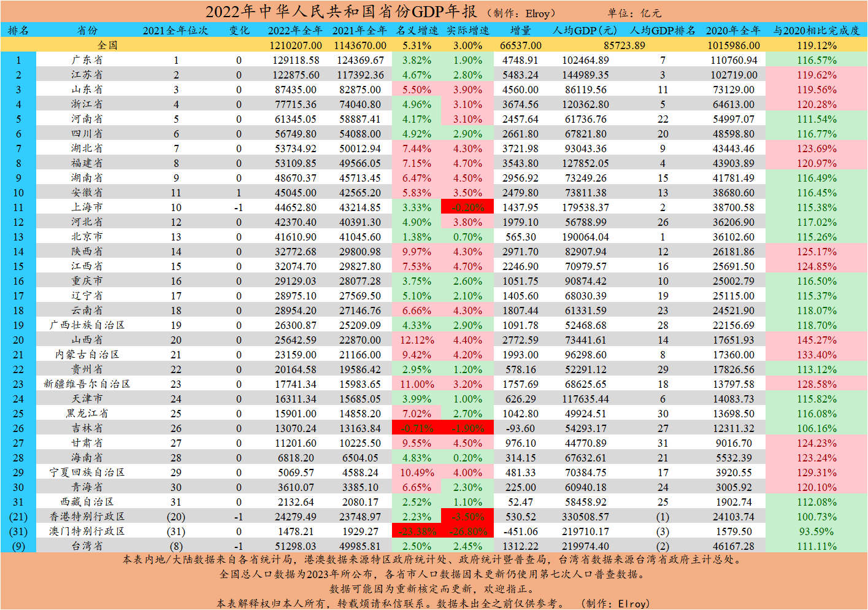Image resolution: width=868 pixels, height=610 pixels.
Task: Click Jilin's red nominal growth '-0.71%'
Action: pos(417,428)
